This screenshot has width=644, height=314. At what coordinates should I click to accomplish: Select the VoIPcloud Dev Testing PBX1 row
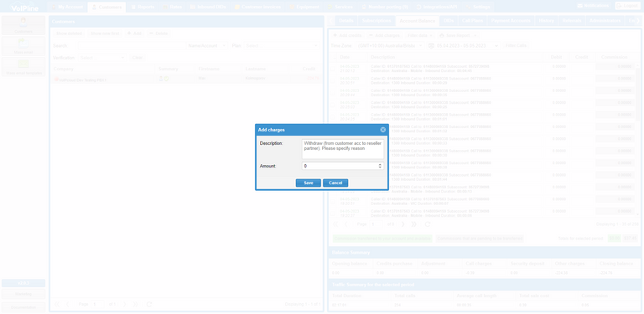(x=186, y=79)
